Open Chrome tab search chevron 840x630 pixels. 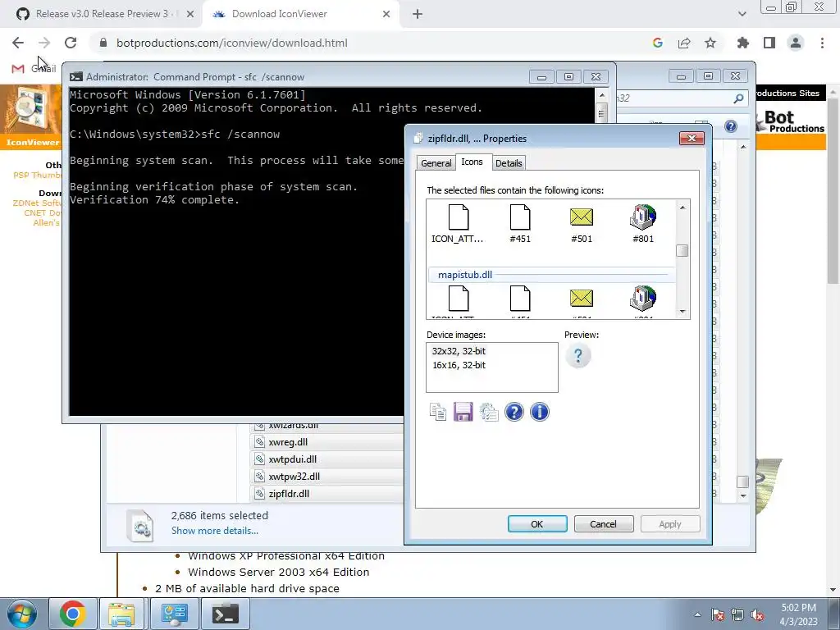pos(742,14)
